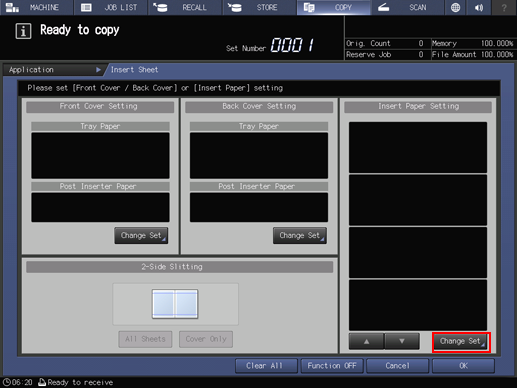Select the COPY tab
The height and width of the screenshot is (388, 517).
[334, 7]
